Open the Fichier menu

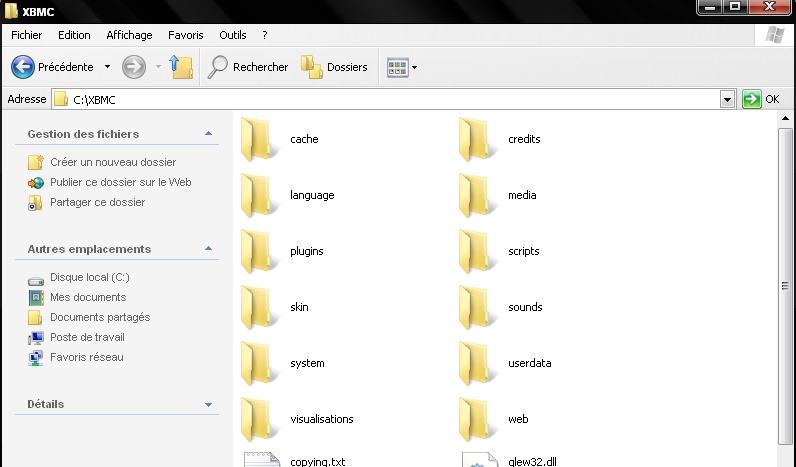click(26, 35)
